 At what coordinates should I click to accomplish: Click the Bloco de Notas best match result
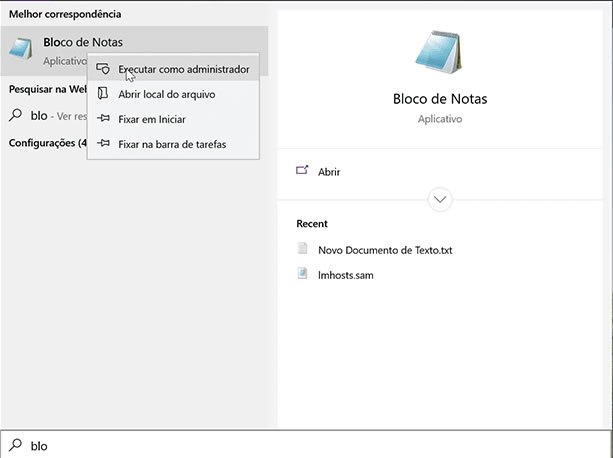point(134,51)
